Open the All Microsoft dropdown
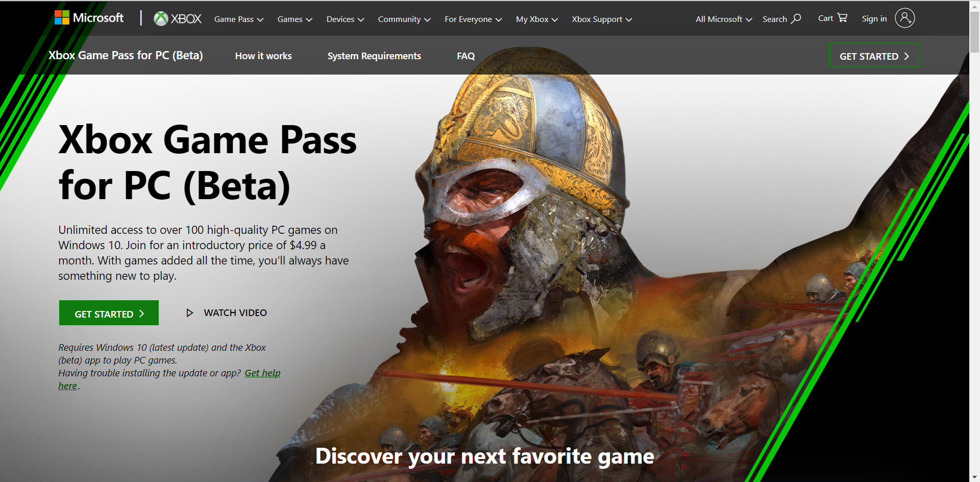 coord(724,19)
